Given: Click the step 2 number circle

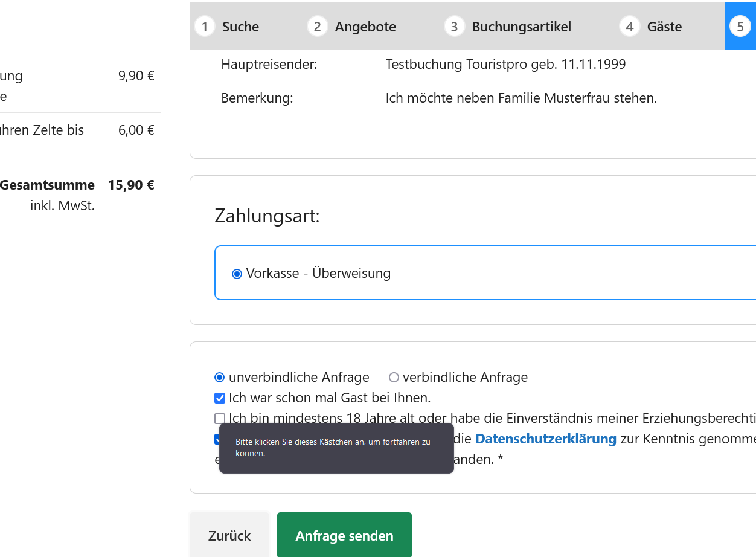Looking at the screenshot, I should [317, 27].
